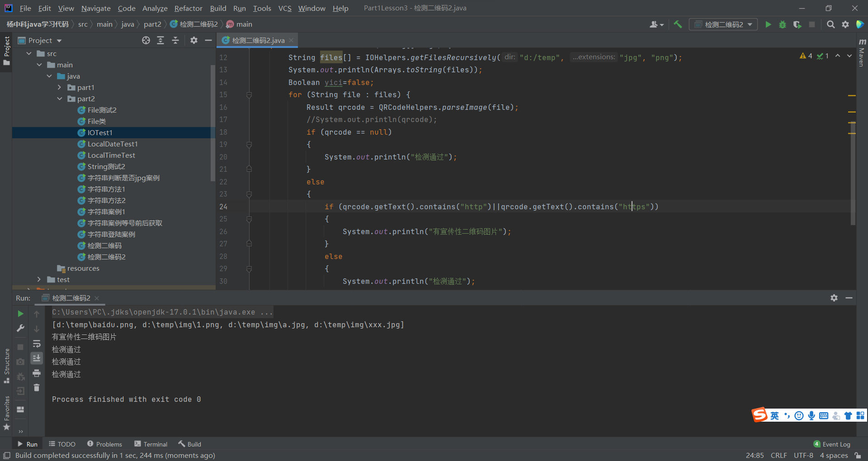Screen dimensions: 868x461
Task: Click the Run panel layout icon
Action: point(20,409)
